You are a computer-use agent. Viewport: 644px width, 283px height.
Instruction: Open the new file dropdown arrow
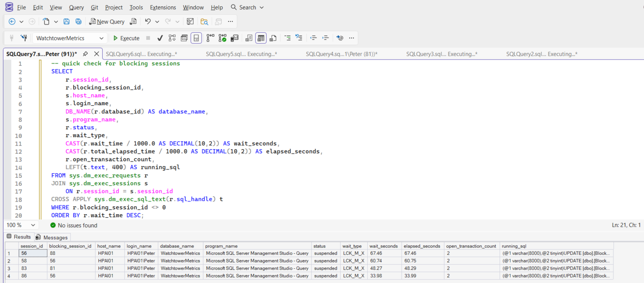tap(56, 21)
